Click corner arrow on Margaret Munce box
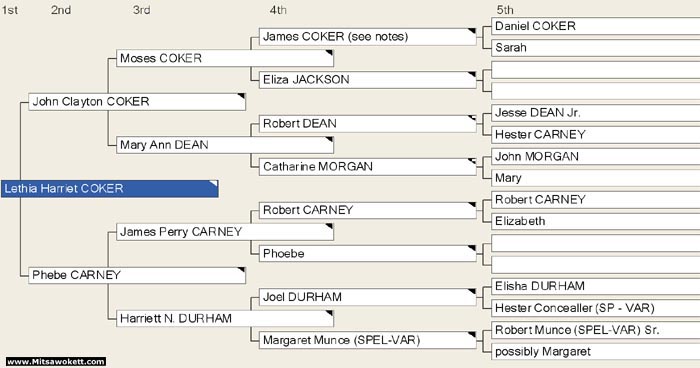This screenshot has height=368, width=700. (472, 335)
